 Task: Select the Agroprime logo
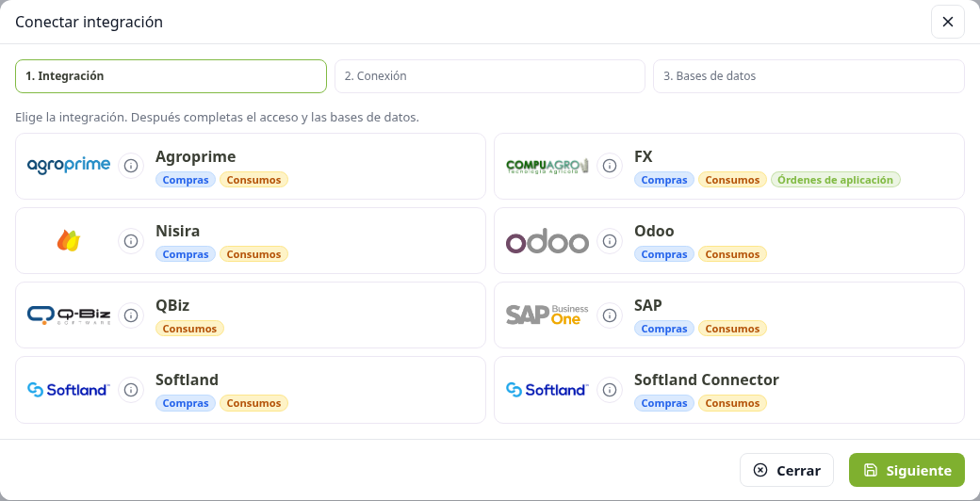click(x=69, y=166)
